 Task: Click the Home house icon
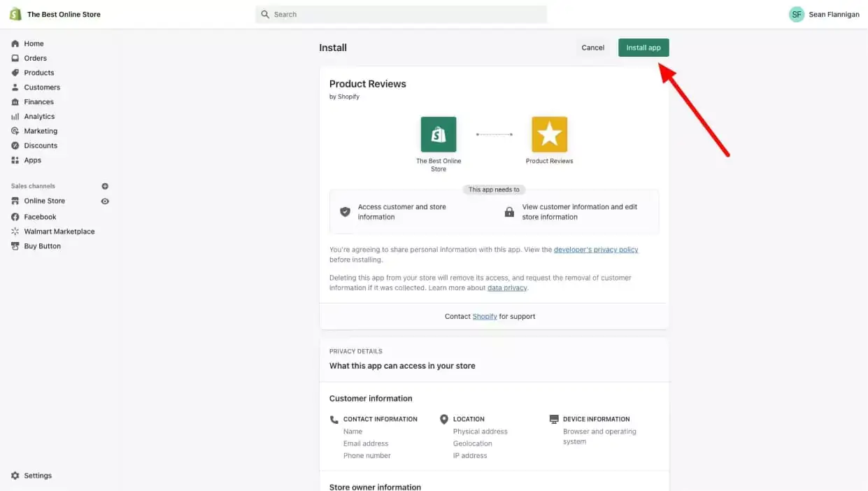15,43
